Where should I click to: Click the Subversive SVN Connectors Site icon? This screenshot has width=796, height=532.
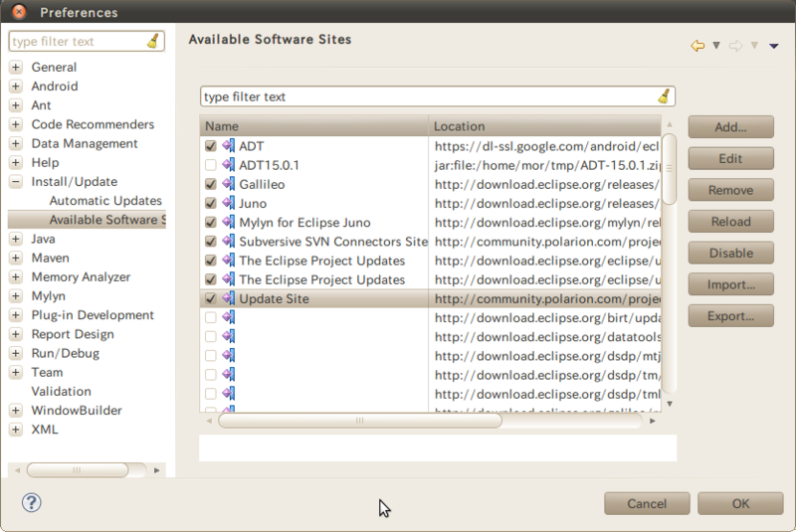click(229, 242)
